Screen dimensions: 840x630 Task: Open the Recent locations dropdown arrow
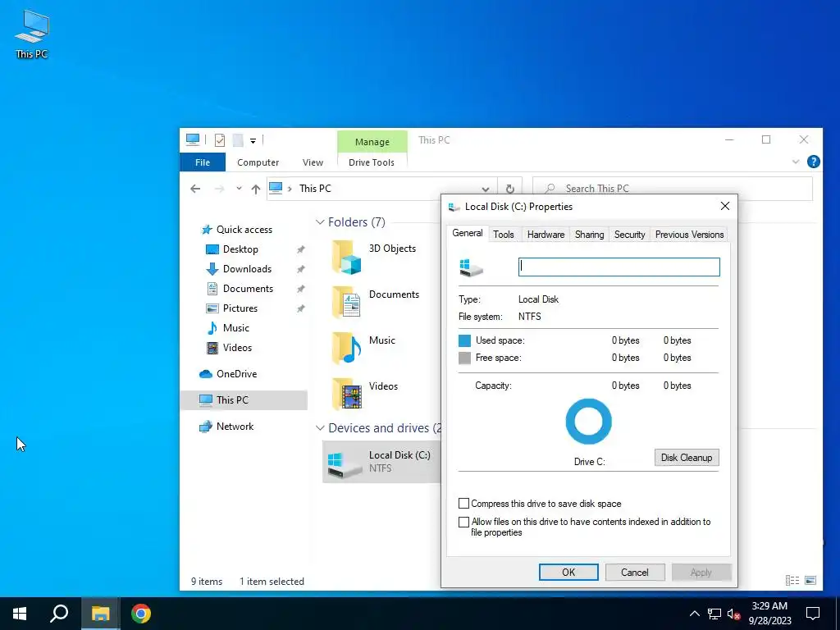click(239, 189)
